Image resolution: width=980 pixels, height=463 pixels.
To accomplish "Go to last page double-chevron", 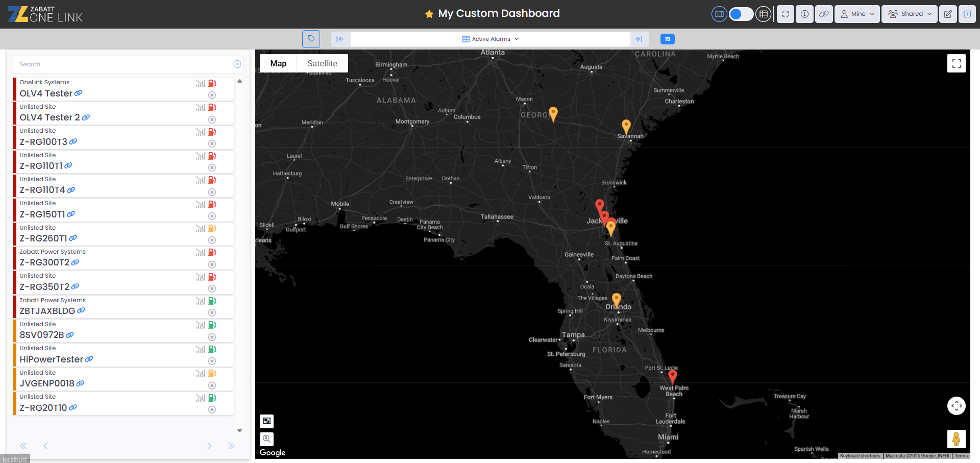I will [231, 446].
